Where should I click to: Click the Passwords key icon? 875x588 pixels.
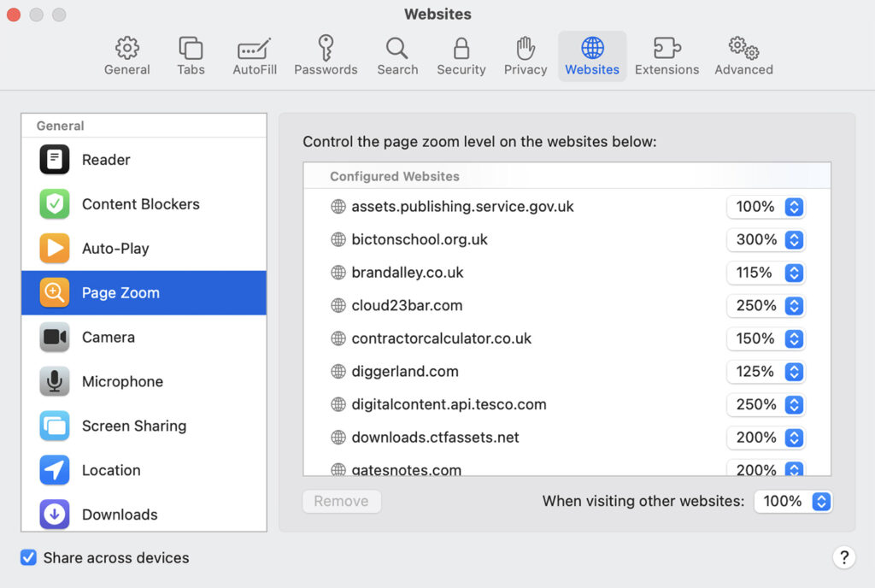click(x=326, y=56)
